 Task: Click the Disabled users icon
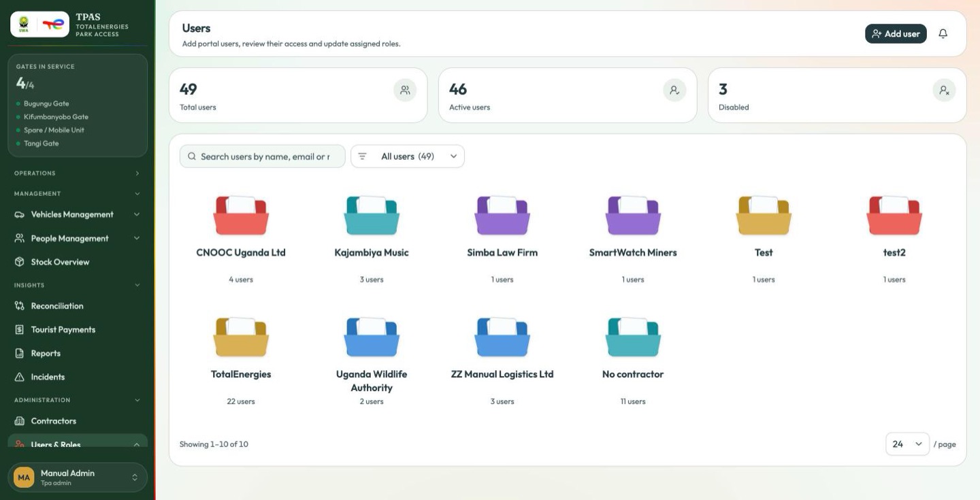[944, 90]
